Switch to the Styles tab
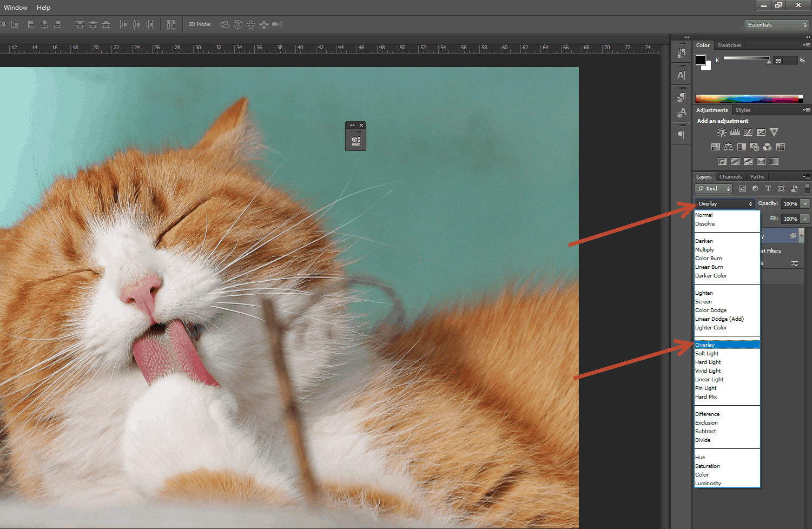 point(743,110)
